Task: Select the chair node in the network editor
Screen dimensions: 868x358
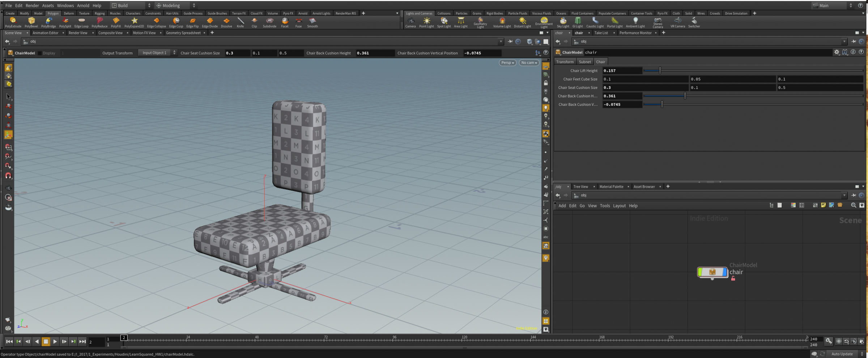Action: (x=712, y=273)
